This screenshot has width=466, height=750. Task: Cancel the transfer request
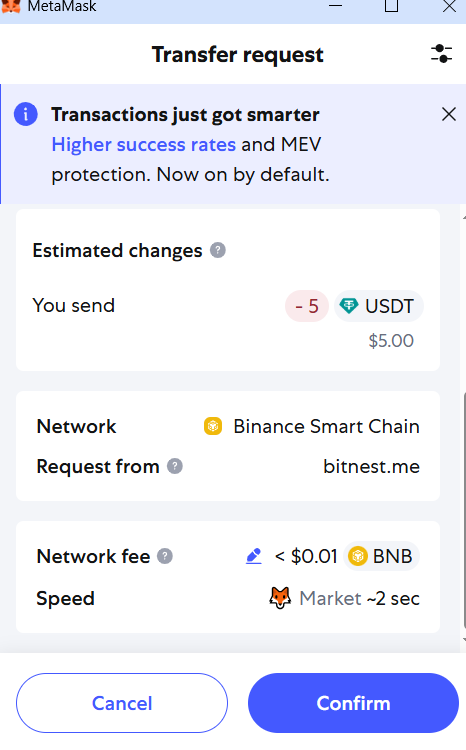click(x=122, y=703)
